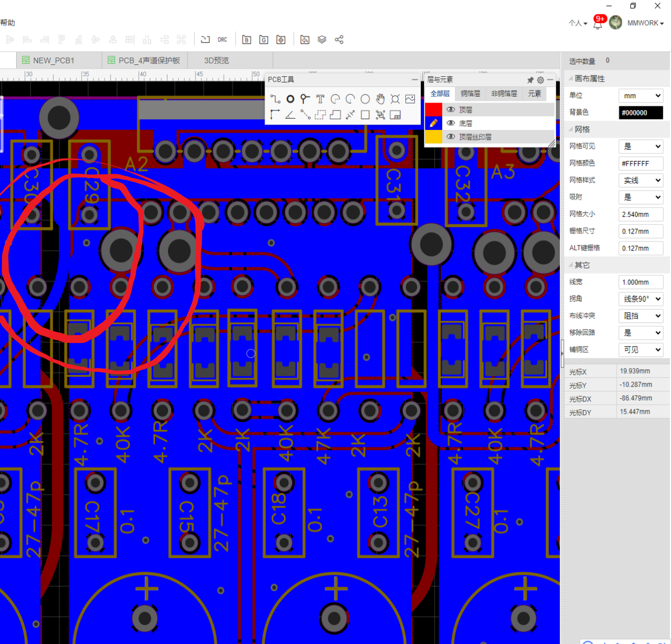Switch to the 3D预览 tab
Screen dimensions: 671x644
(217, 61)
